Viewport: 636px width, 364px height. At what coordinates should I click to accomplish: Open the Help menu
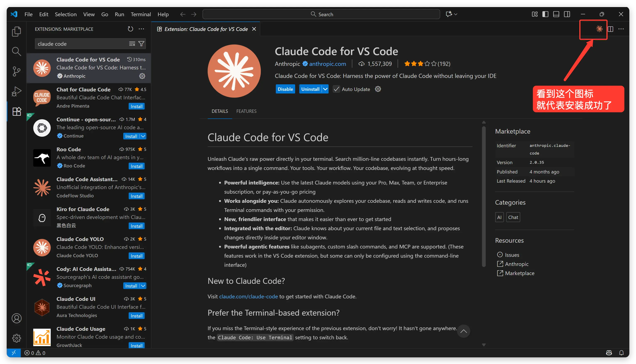click(x=163, y=14)
